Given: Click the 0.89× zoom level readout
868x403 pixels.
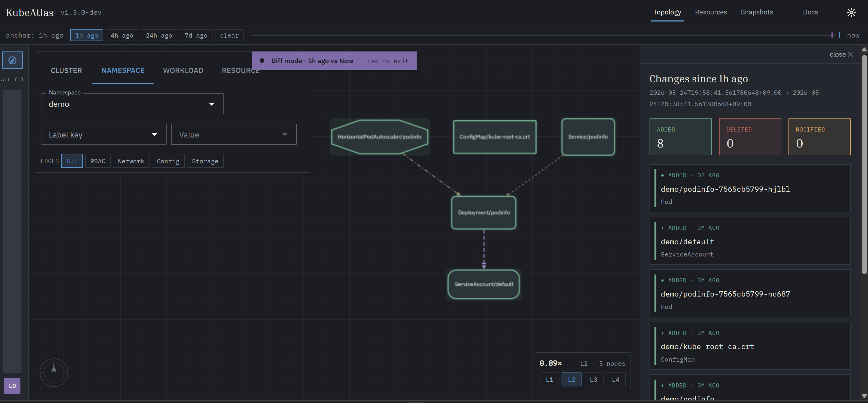Looking at the screenshot, I should [551, 363].
